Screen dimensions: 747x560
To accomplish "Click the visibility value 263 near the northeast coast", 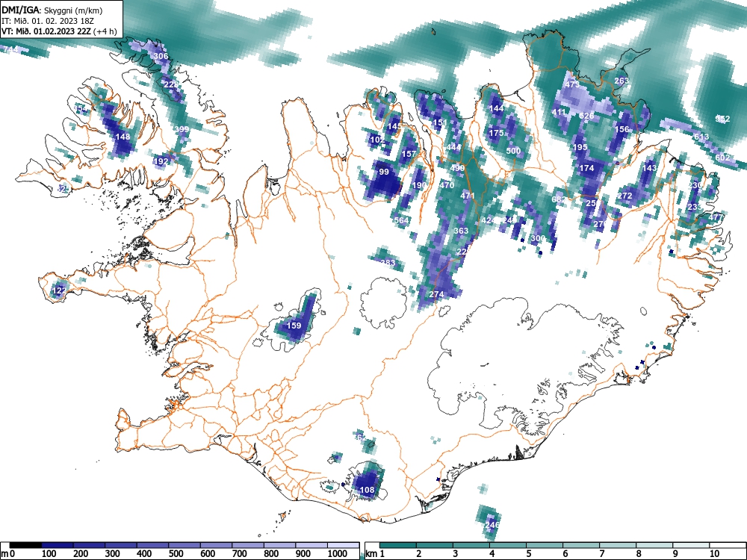I will (x=622, y=81).
